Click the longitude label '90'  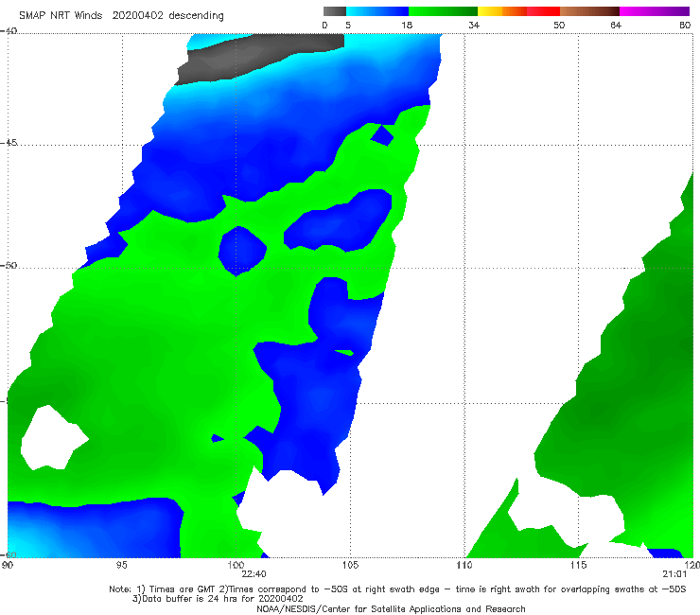pyautogui.click(x=8, y=566)
